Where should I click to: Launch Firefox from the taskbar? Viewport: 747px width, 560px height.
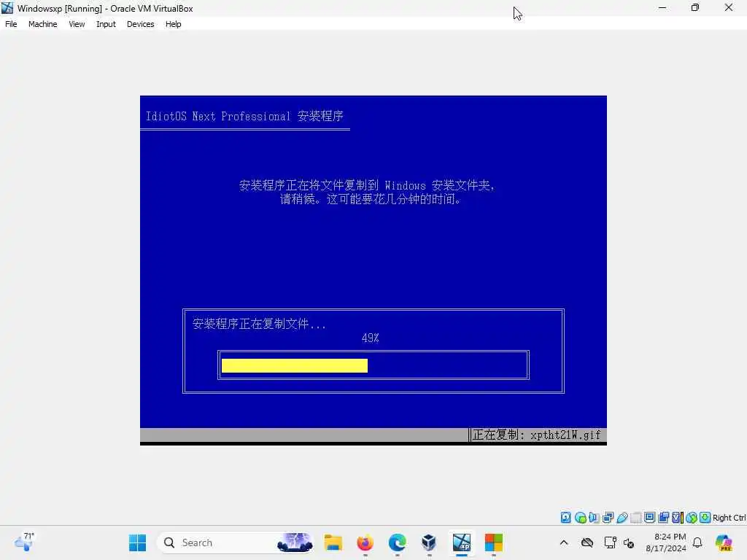pyautogui.click(x=365, y=542)
